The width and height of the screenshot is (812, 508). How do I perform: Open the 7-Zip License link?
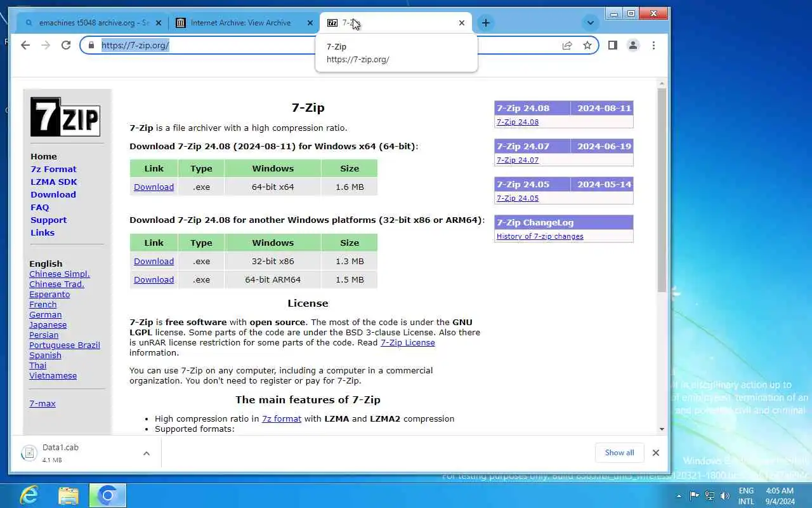pos(407,342)
